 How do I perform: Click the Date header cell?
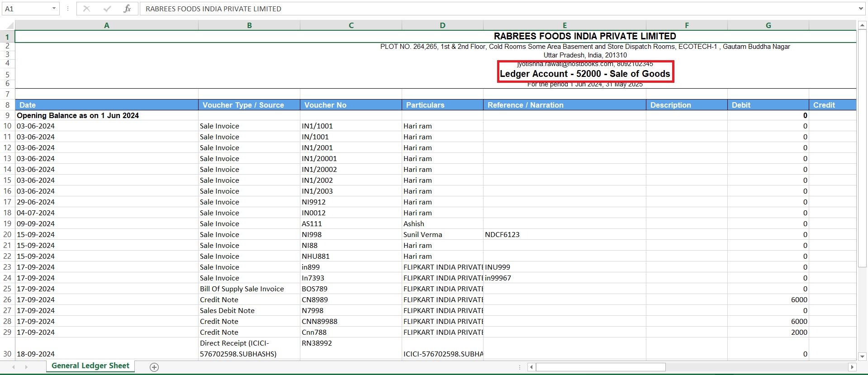pyautogui.click(x=107, y=105)
